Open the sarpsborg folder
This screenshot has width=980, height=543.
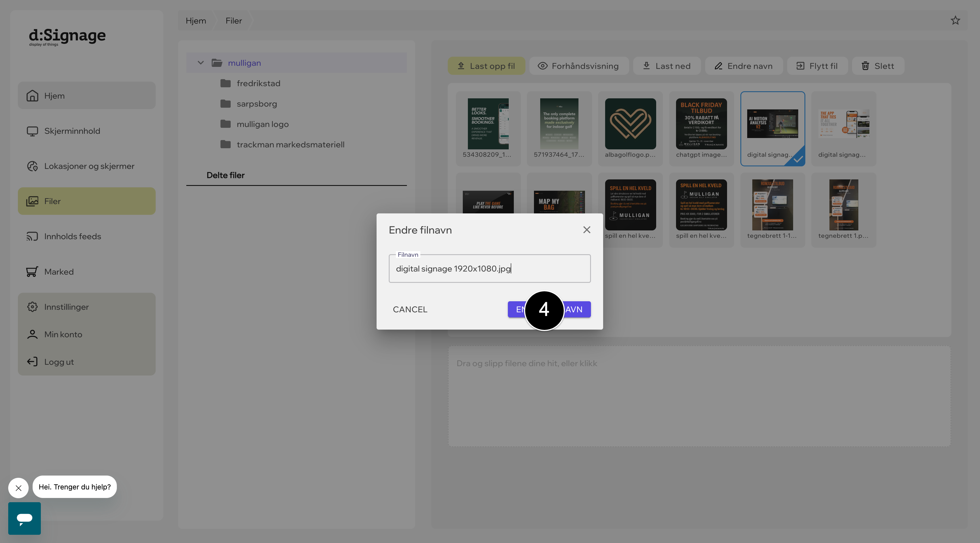tap(257, 103)
